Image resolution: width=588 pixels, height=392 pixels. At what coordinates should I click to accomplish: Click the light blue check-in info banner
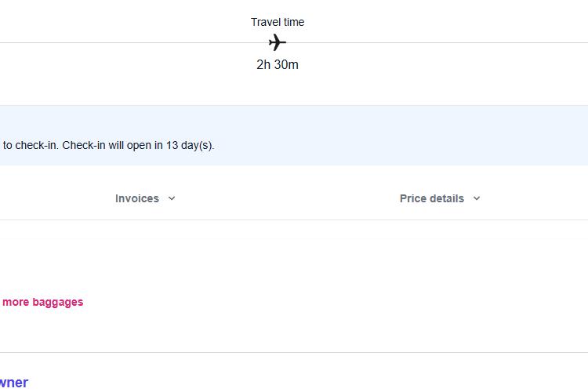[x=294, y=136]
